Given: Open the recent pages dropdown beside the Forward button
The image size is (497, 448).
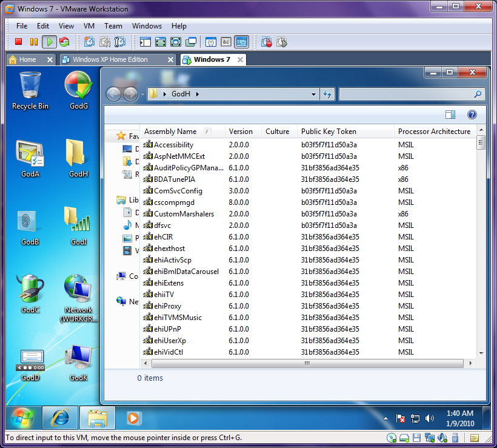Looking at the screenshot, I should tap(142, 95).
